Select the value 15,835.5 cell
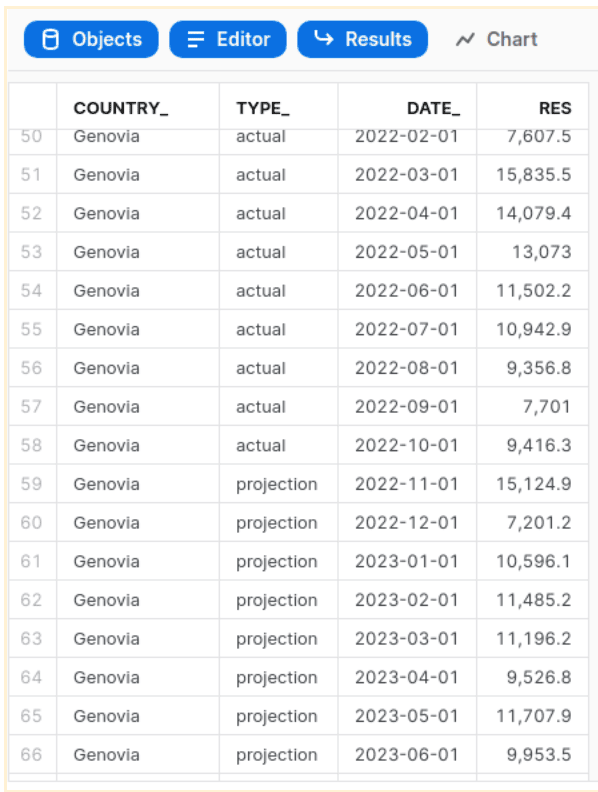Image resolution: width=598 pixels, height=792 pixels. pyautogui.click(x=532, y=175)
